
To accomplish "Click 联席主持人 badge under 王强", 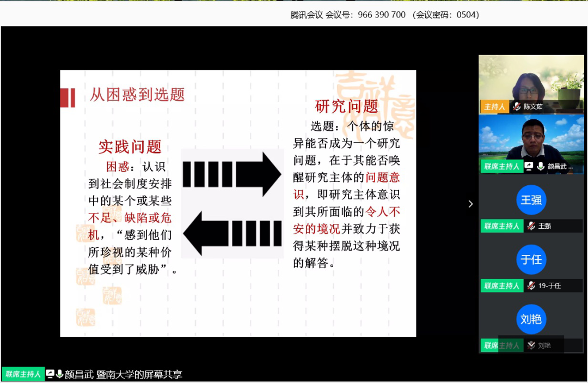I will [x=501, y=226].
